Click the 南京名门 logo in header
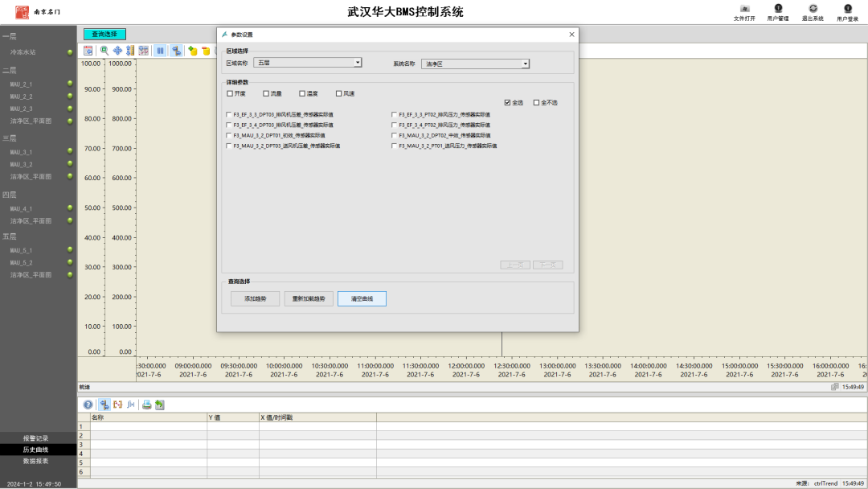The height and width of the screenshot is (489, 868). point(37,11)
